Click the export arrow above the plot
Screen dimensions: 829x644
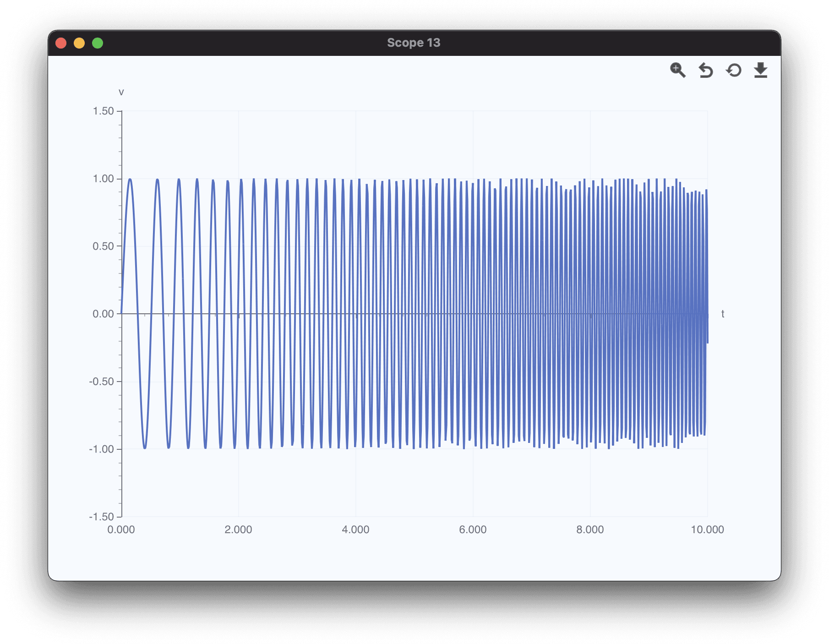(x=760, y=70)
